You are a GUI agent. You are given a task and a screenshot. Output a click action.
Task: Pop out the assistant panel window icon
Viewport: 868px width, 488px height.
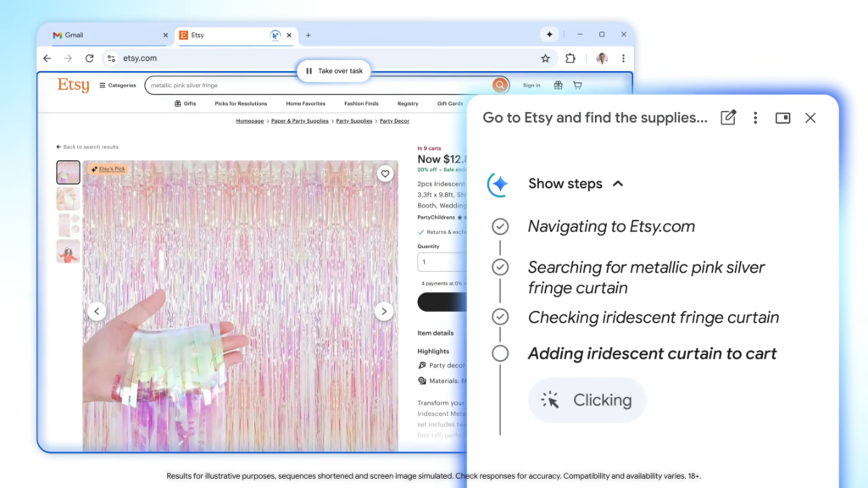click(x=782, y=118)
